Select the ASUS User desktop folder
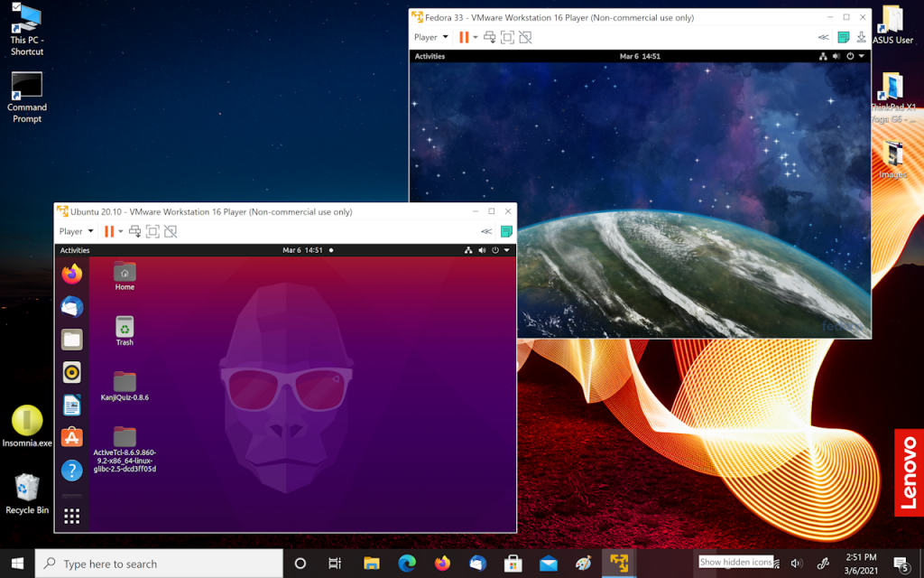The image size is (924, 578). (892, 25)
